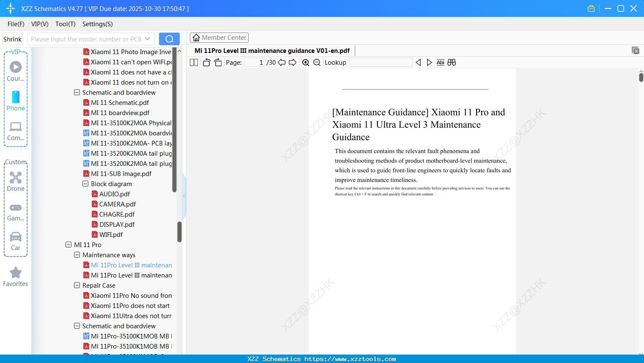Rotate the page counterclockwise

tap(206, 63)
